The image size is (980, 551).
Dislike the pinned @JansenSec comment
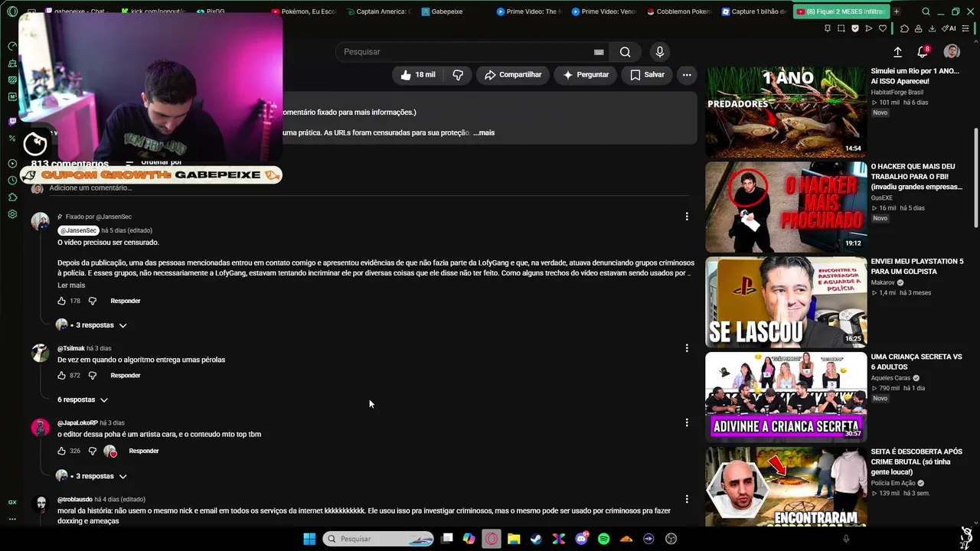click(93, 301)
